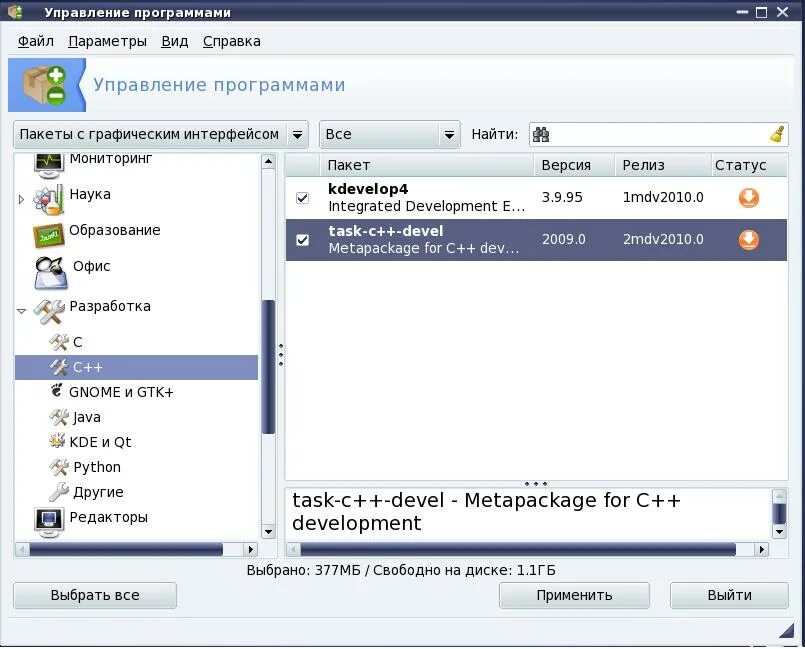Select the Редакторы category
This screenshot has width=805, height=649.
point(108,517)
